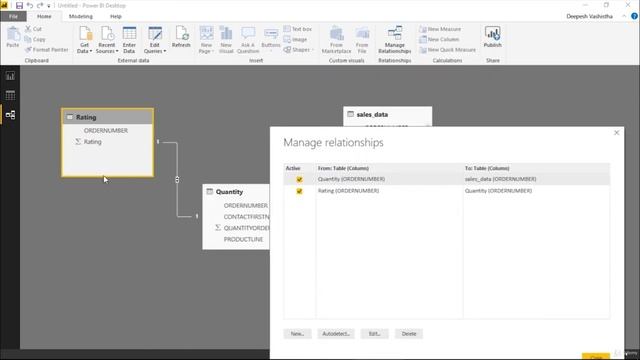Click the New... button
This screenshot has width=640, height=360.
(x=298, y=334)
